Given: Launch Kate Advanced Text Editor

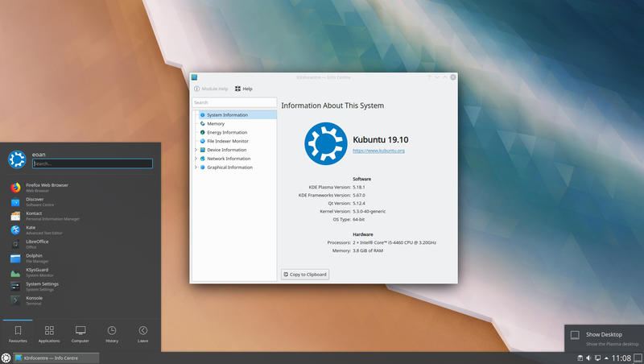Looking at the screenshot, I should point(80,230).
